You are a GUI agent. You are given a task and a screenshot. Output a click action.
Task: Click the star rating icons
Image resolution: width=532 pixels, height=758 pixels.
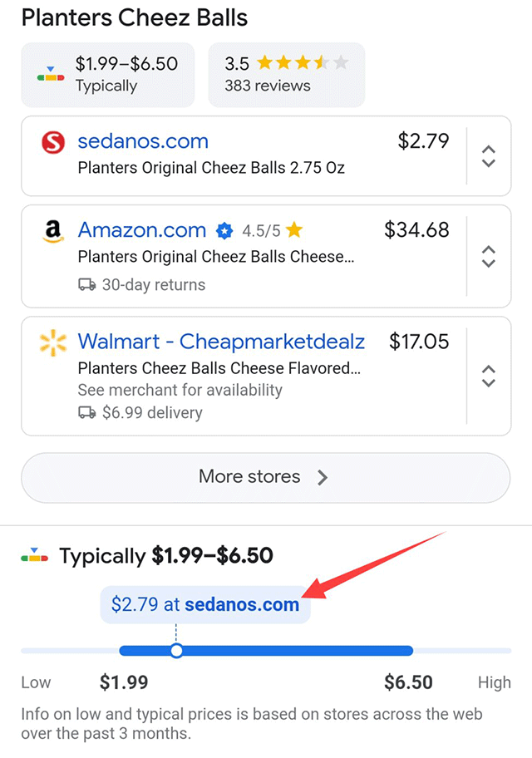(x=303, y=63)
